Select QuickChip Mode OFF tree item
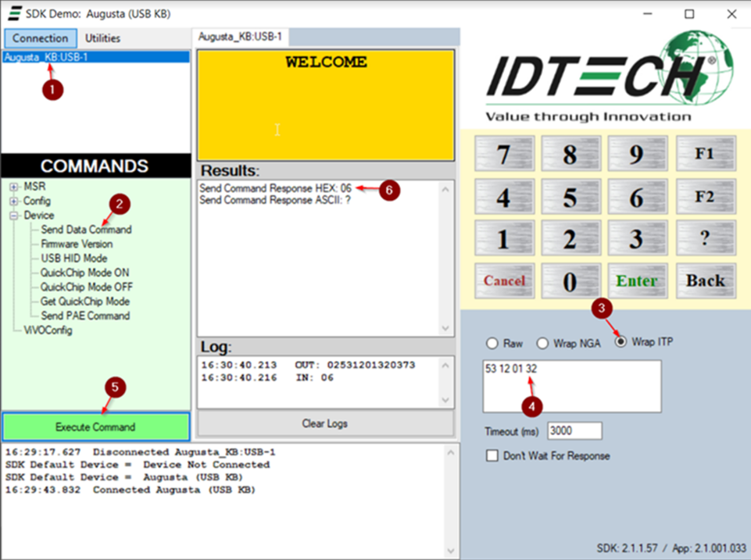 86,287
